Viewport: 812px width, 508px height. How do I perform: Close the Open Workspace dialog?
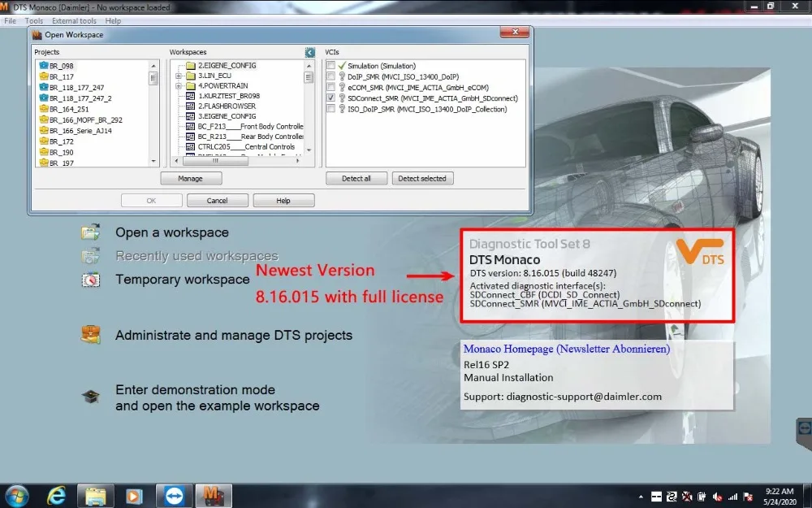tap(515, 33)
